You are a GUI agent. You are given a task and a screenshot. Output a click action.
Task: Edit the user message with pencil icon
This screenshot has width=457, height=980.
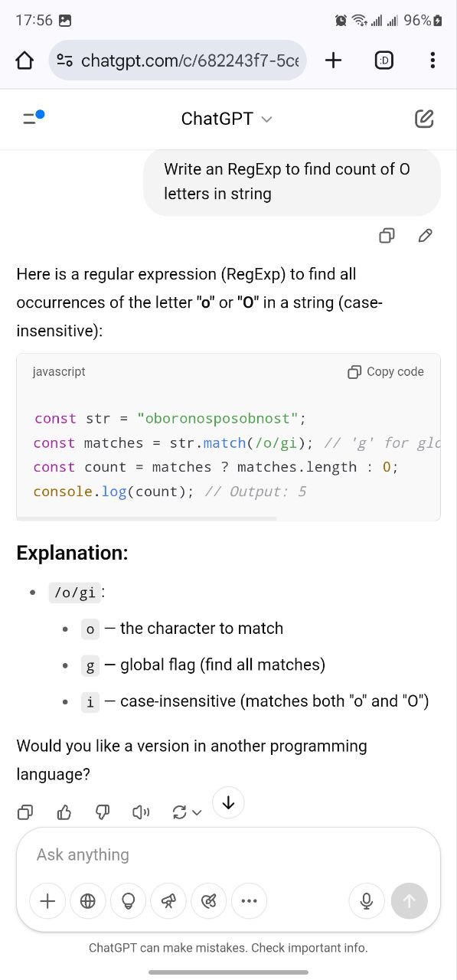[426, 236]
